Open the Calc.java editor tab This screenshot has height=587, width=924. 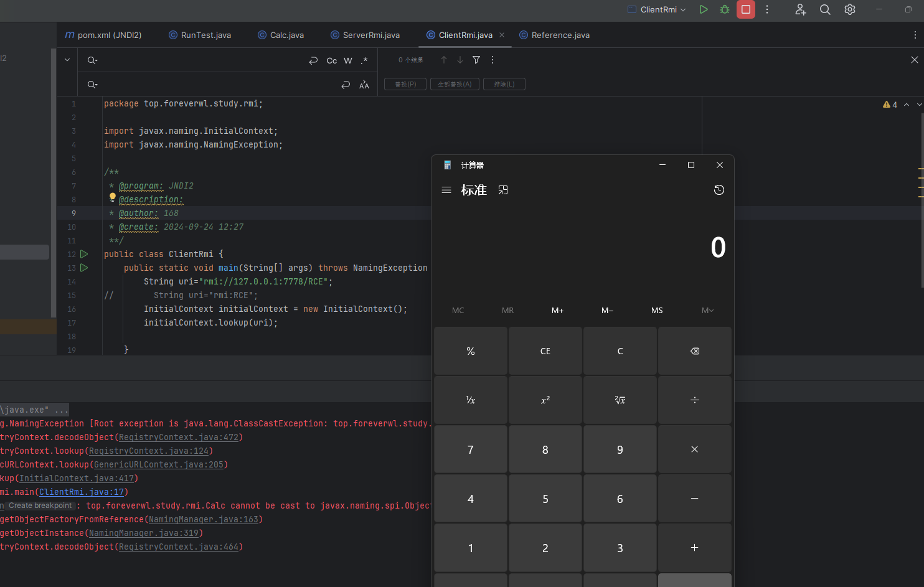[x=281, y=35]
